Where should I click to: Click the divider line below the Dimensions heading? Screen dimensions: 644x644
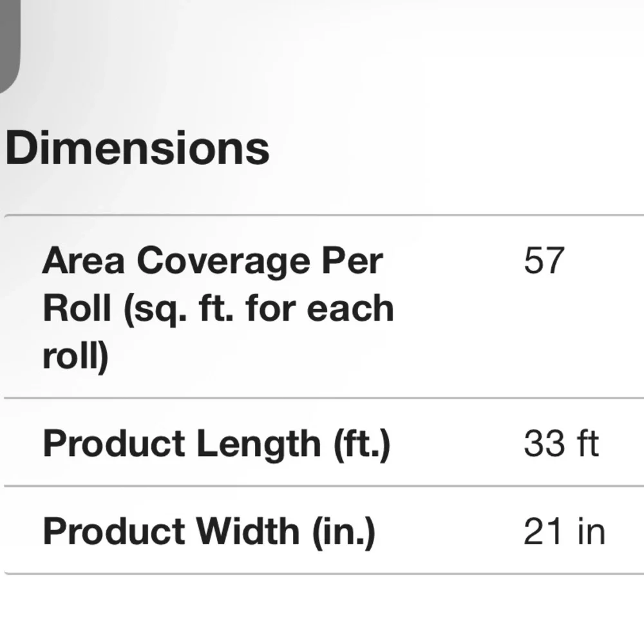pos(324,215)
